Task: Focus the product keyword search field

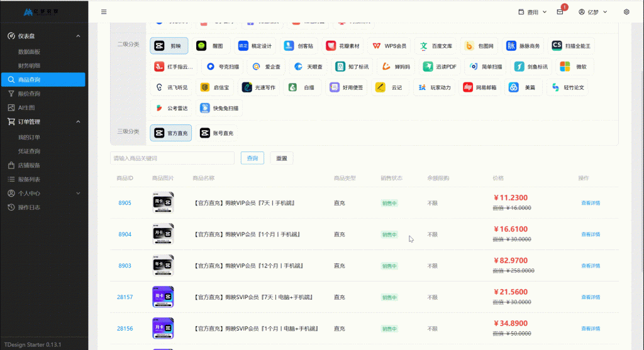Action: pos(172,158)
